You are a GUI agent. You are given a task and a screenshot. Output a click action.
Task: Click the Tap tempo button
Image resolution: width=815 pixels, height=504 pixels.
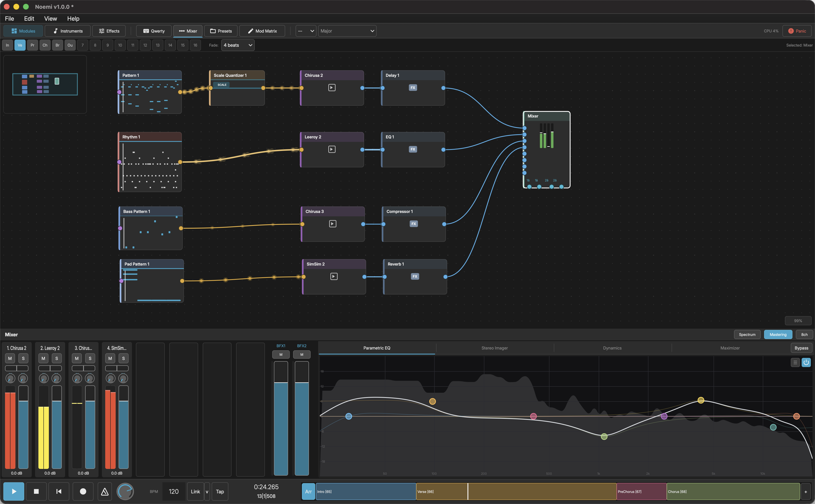[x=220, y=492]
